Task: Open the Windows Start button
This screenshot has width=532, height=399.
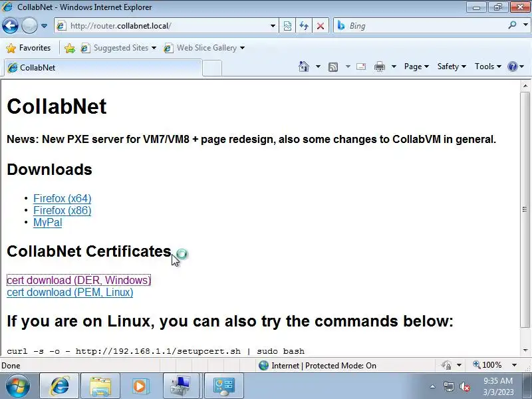Action: pos(18,386)
